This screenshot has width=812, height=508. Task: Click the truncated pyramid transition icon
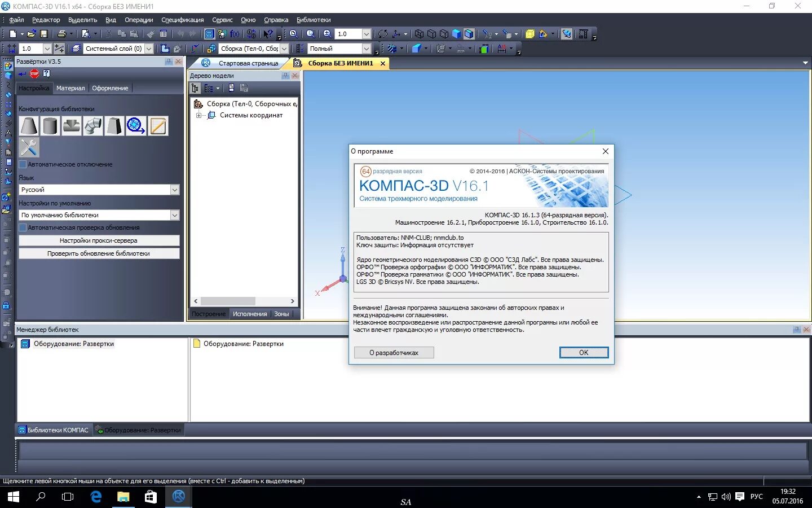(114, 126)
